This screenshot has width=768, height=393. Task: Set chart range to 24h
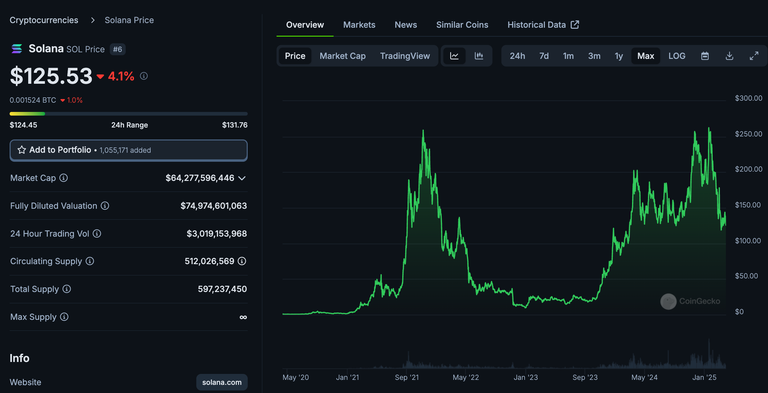tap(517, 56)
